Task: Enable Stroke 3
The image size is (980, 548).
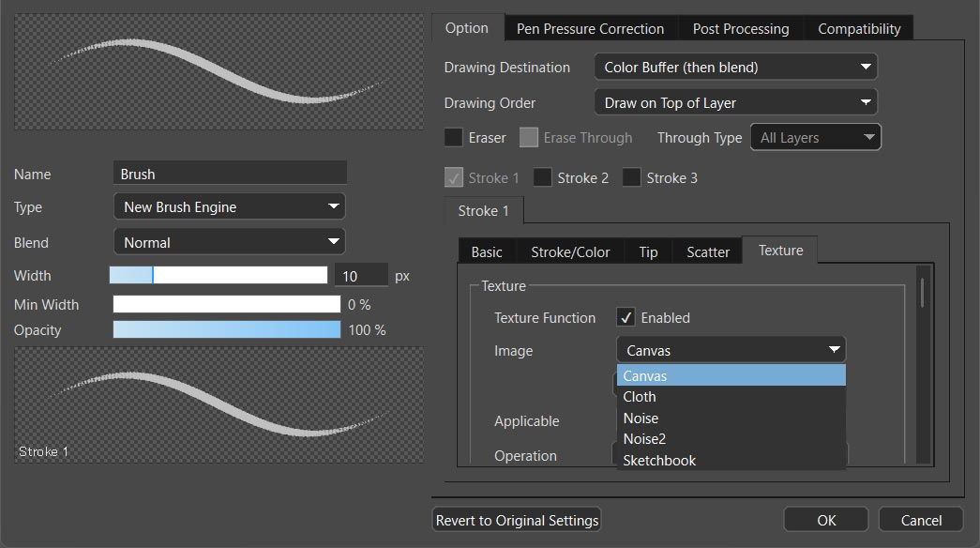Action: pyautogui.click(x=631, y=177)
